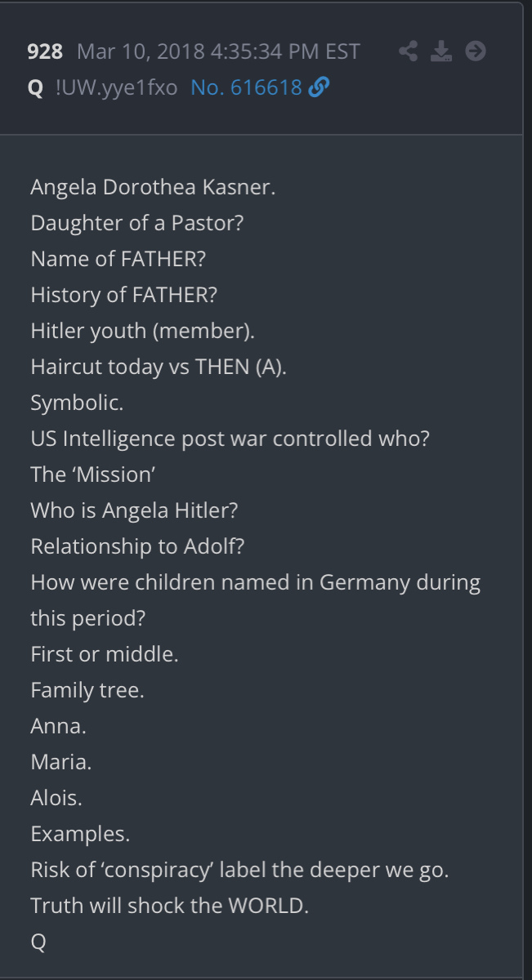Click the word 'Alois.' in the post
Viewport: 532px width, 980px height.
(56, 798)
